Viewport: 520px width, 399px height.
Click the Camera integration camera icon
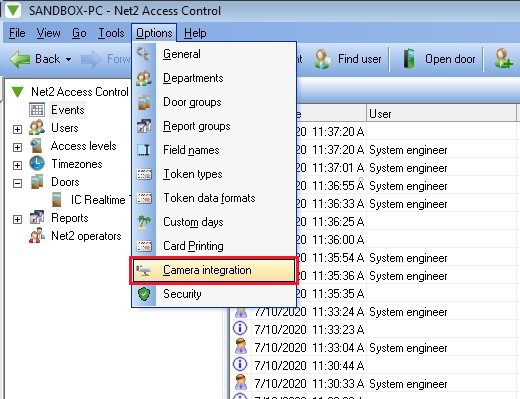pyautogui.click(x=144, y=270)
